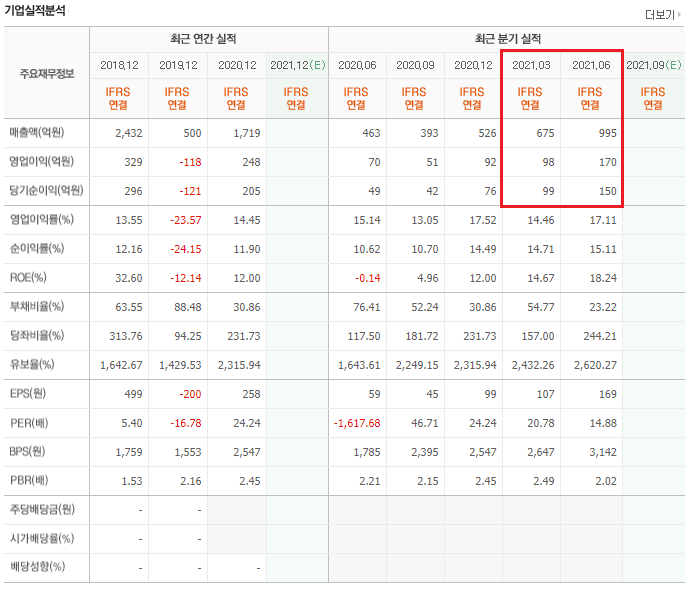
Task: Click the 1,553 BPS value
Action: point(188,453)
